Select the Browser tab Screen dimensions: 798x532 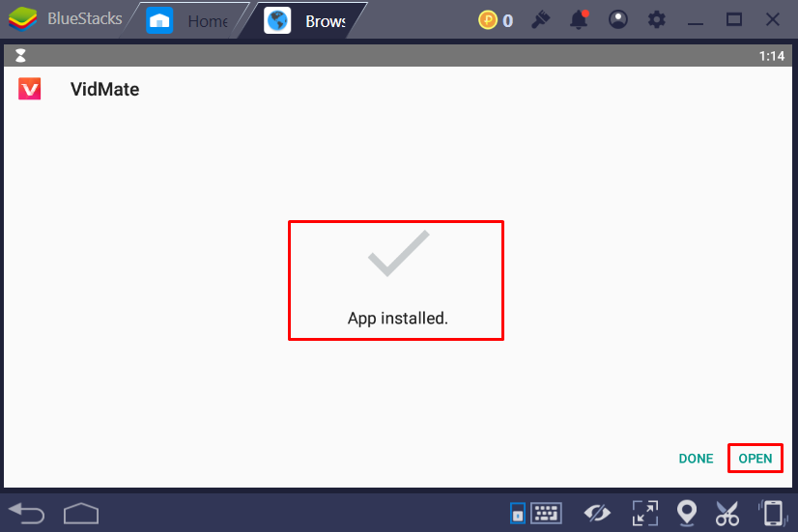coord(307,20)
